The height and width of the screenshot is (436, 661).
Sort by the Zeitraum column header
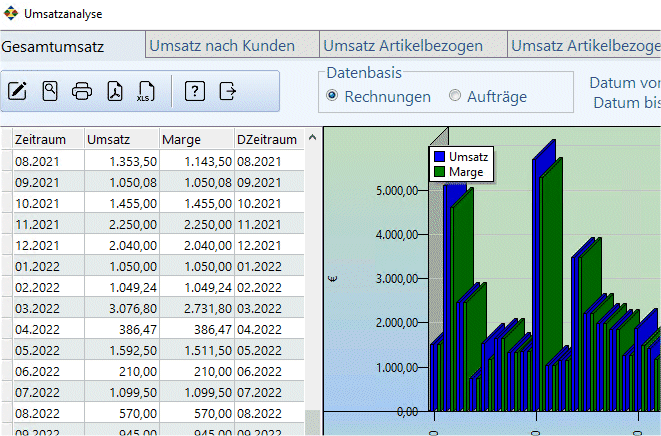pos(48,139)
